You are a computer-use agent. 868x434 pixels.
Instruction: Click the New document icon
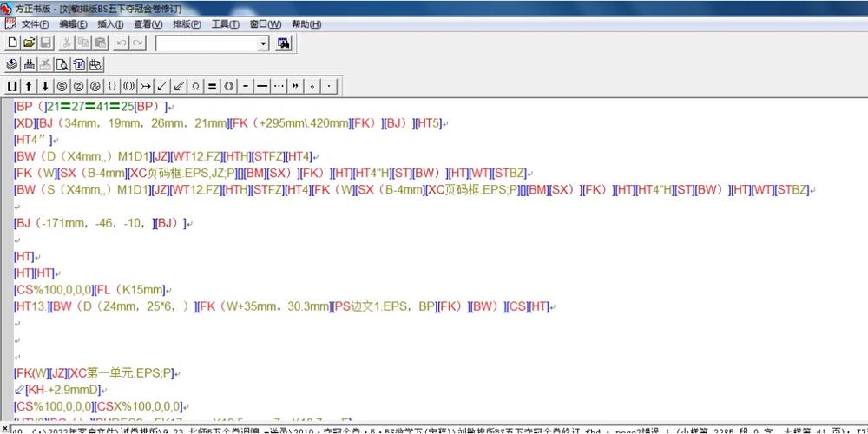[x=12, y=43]
